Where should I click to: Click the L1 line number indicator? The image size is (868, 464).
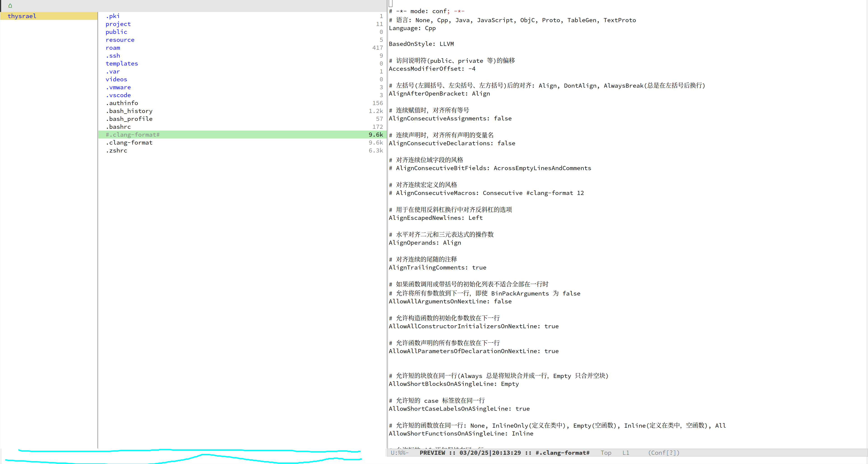625,453
